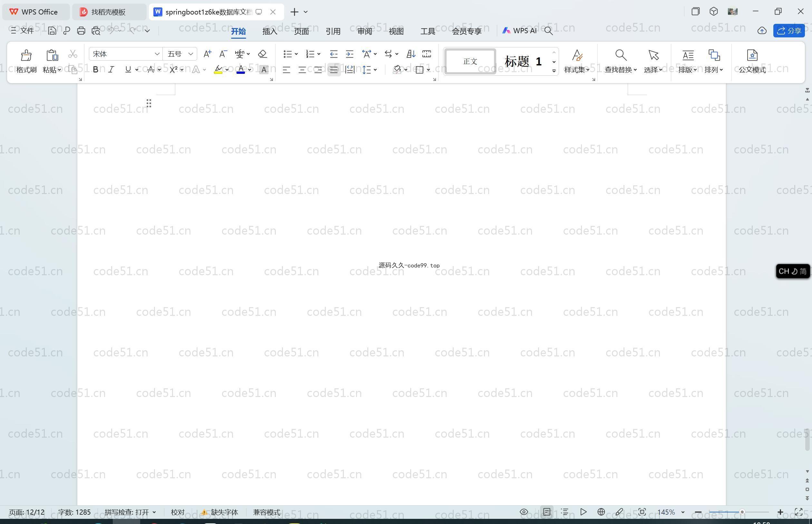Click the eye-protection mode icon in status bar

524,512
